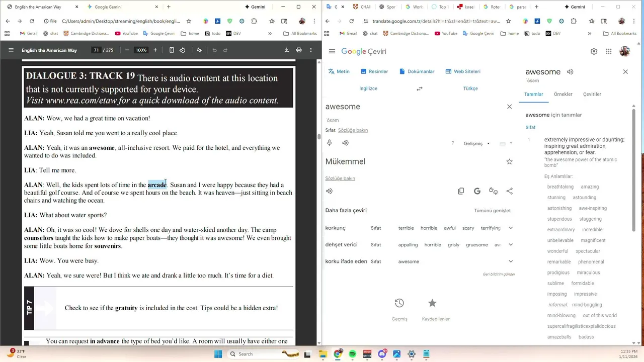This screenshot has height=362, width=644.
Task: Expand the dehşet verici translation row
Action: (x=511, y=244)
